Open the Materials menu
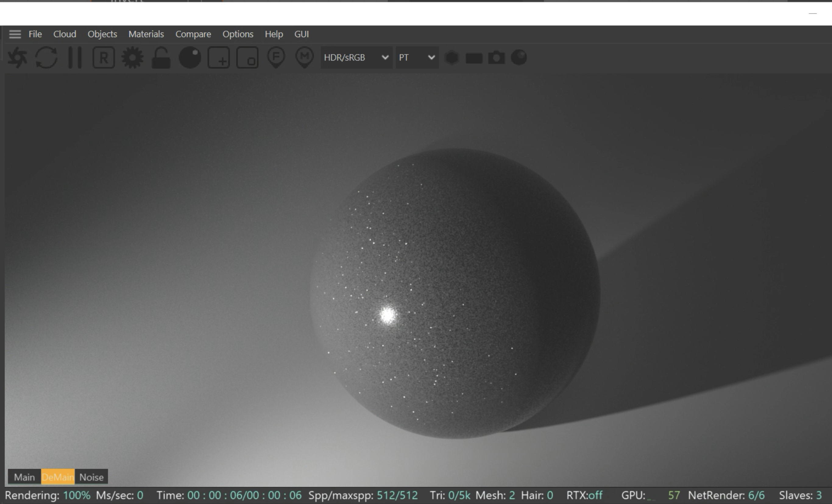The width and height of the screenshot is (832, 504). tap(146, 34)
